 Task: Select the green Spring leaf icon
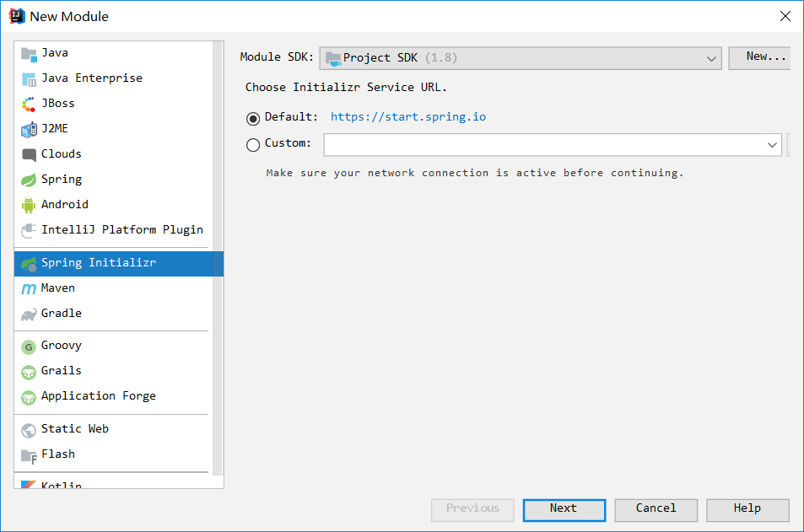click(29, 180)
